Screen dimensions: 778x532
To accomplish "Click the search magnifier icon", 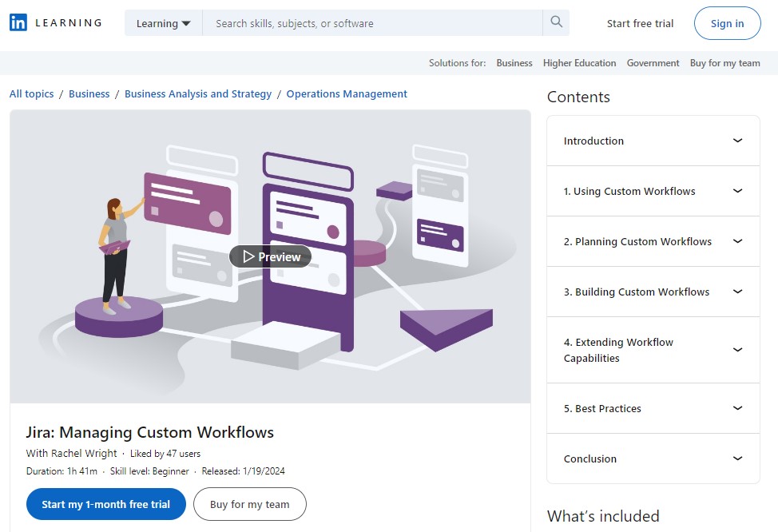I will [556, 22].
